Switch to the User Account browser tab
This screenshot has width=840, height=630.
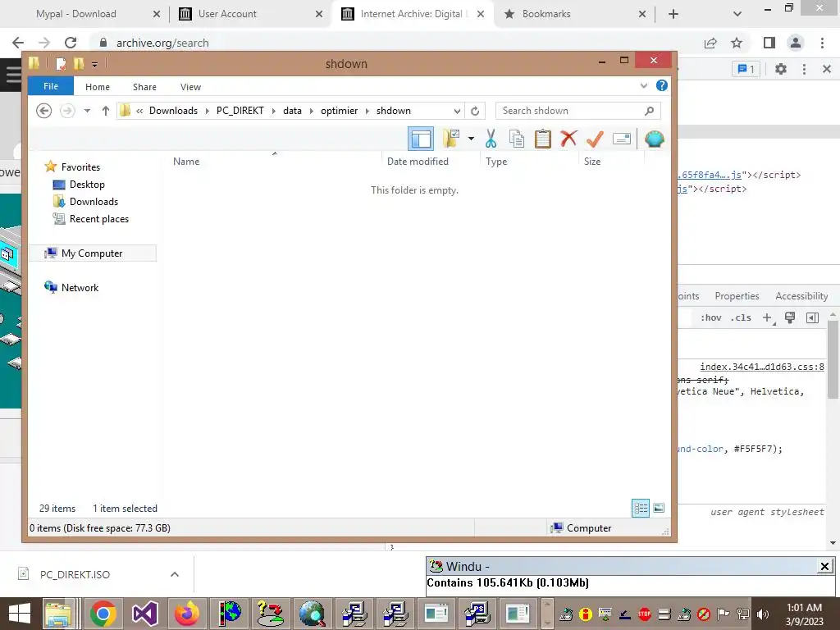[x=227, y=14]
